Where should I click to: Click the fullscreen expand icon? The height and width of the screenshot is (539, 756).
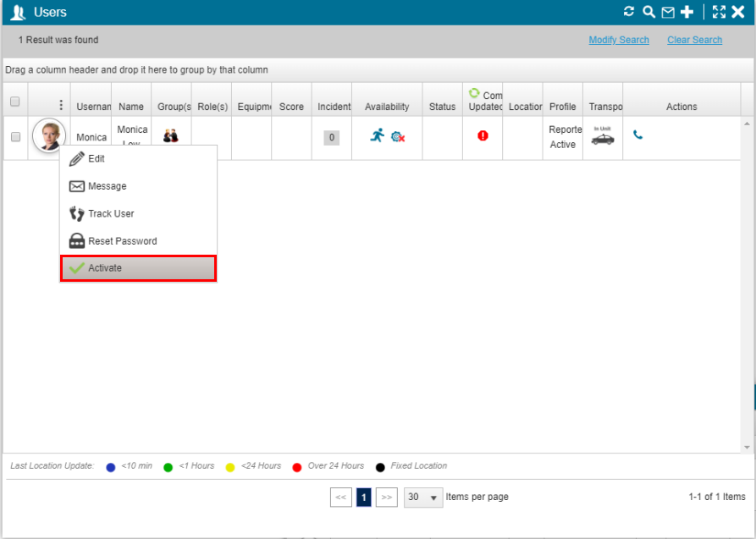(719, 12)
